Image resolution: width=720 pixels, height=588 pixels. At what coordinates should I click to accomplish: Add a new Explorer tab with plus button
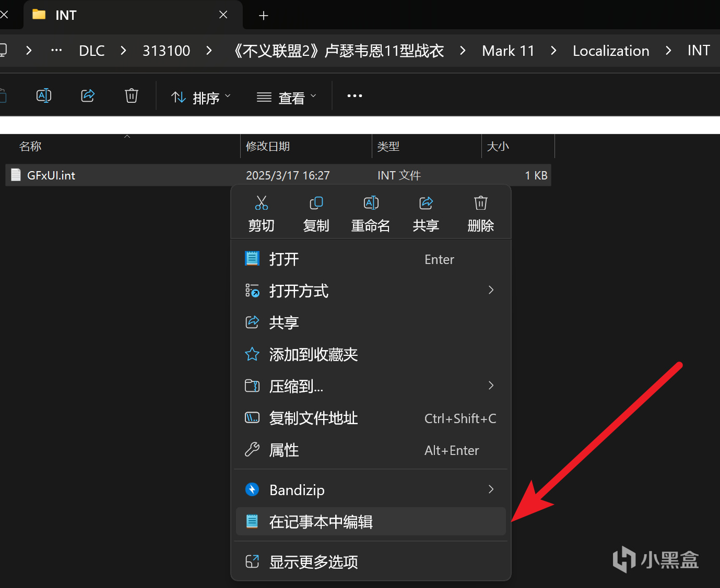[264, 16]
